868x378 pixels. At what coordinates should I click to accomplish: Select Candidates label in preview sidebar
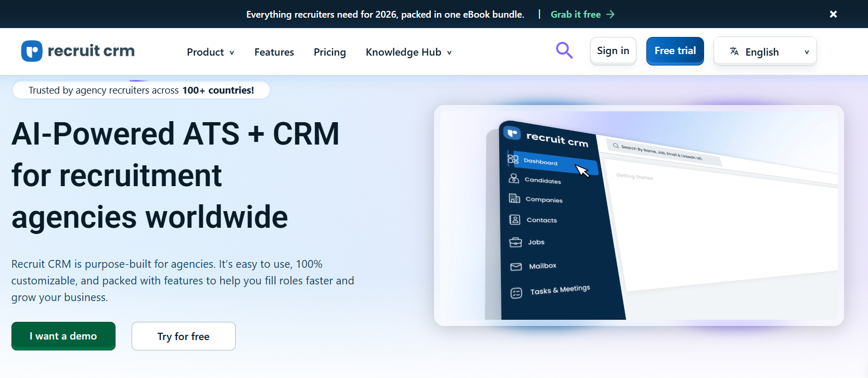click(x=543, y=180)
